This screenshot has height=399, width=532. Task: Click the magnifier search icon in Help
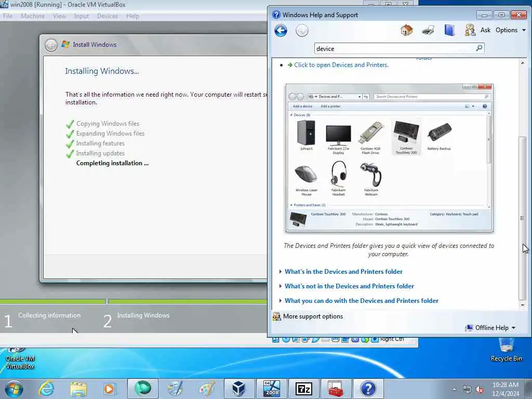click(479, 48)
